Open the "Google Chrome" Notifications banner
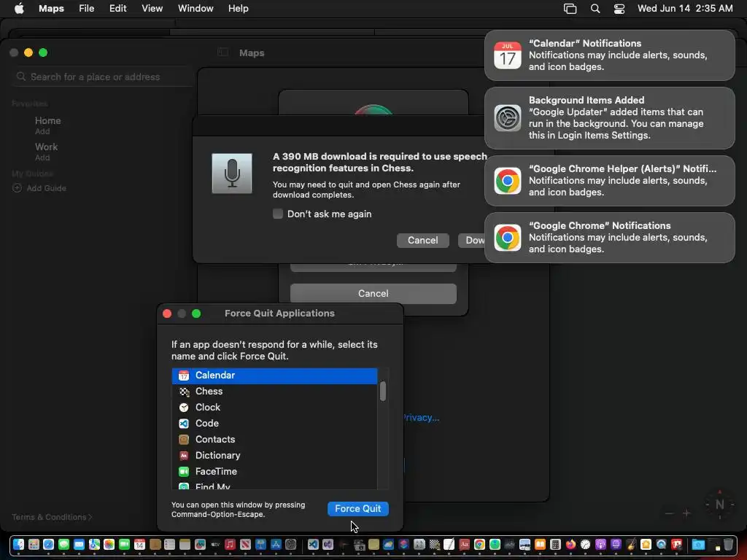 [x=609, y=238]
